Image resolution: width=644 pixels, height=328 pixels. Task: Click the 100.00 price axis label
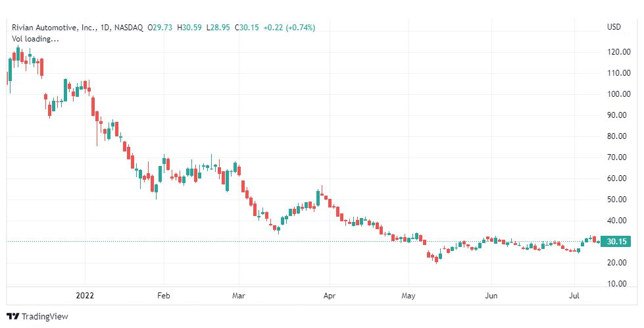click(618, 94)
